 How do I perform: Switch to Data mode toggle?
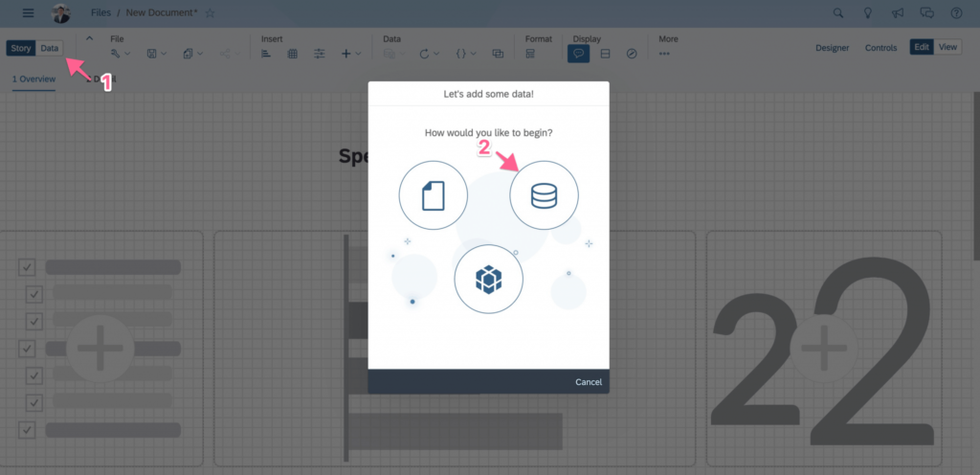49,48
